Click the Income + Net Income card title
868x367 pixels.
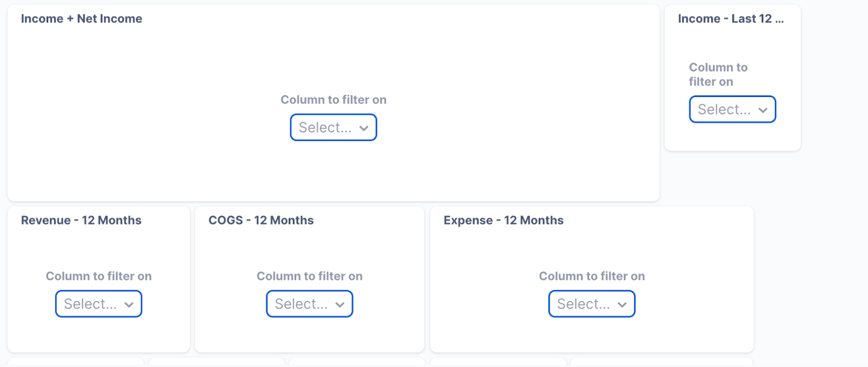click(x=81, y=18)
